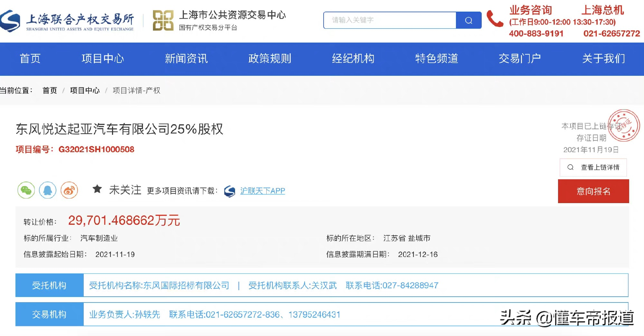The height and width of the screenshot is (336, 644).
Task: Open the 交易门户 navigation menu item
Action: pyautogui.click(x=520, y=59)
